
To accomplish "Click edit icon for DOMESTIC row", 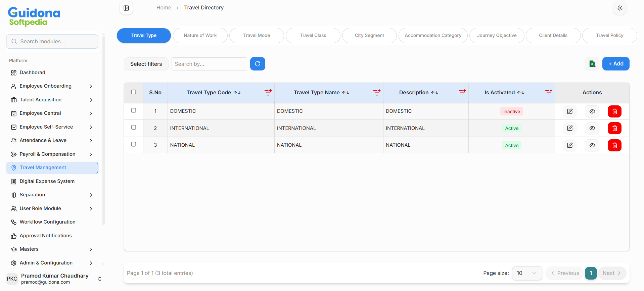I will (x=570, y=111).
